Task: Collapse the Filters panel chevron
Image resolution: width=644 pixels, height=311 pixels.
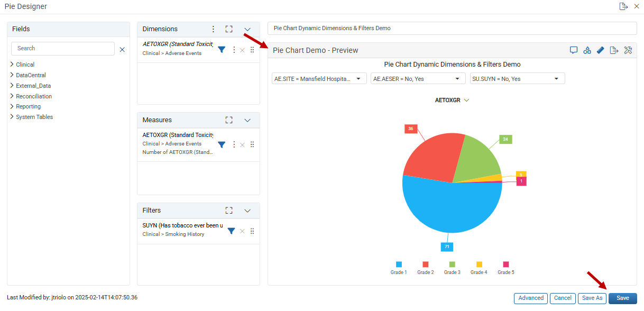Action: coord(247,211)
